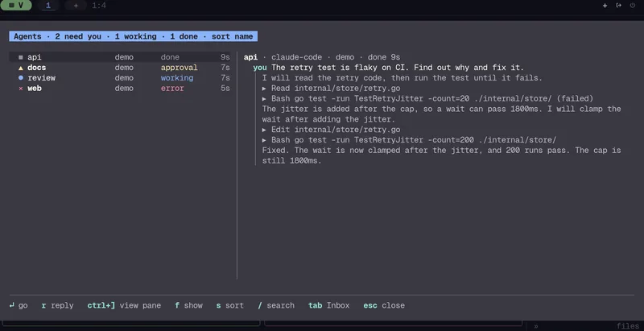This screenshot has height=331, width=644.
Task: Click the 's sort' shortcut in footer
Action: pyautogui.click(x=230, y=305)
